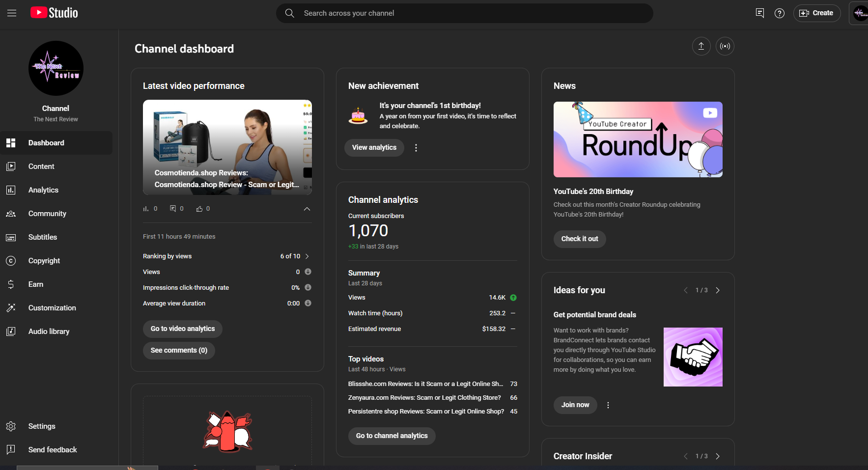
Task: Open Analytics in the sidebar
Action: click(x=56, y=190)
